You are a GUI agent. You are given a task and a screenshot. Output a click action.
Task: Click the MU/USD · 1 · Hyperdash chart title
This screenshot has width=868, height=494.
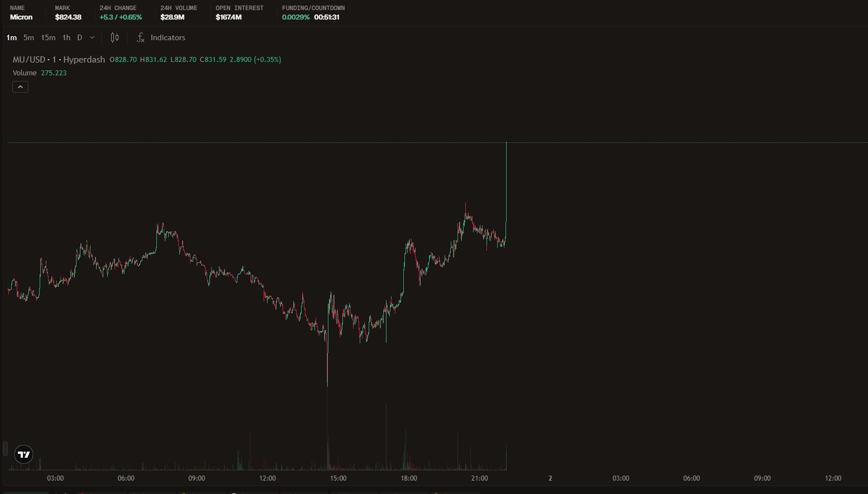pos(59,60)
